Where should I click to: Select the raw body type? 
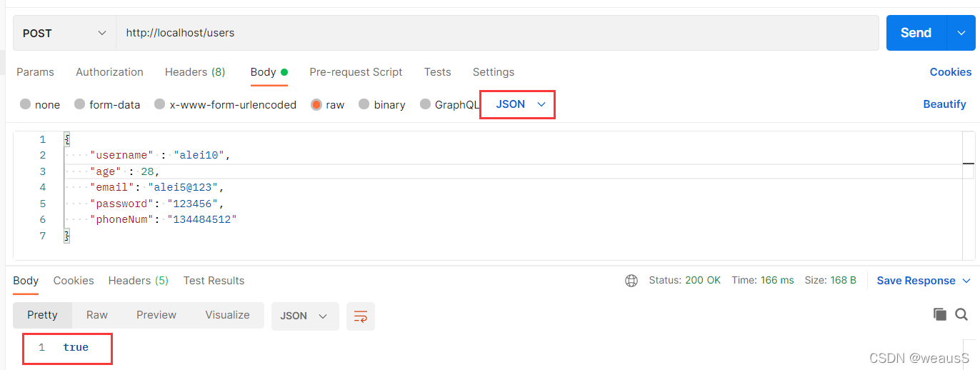[x=327, y=104]
